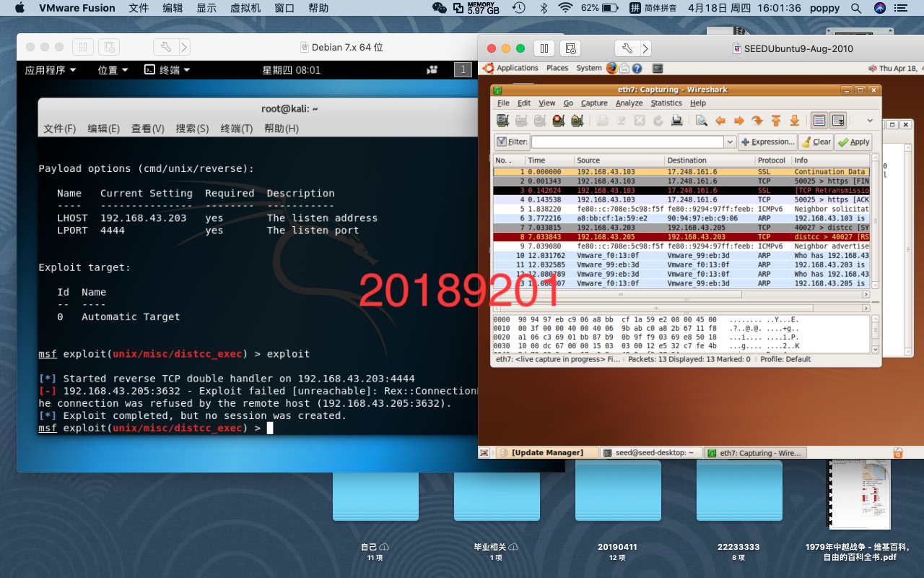Open Spotlight search in the macOS menu bar

(x=856, y=8)
